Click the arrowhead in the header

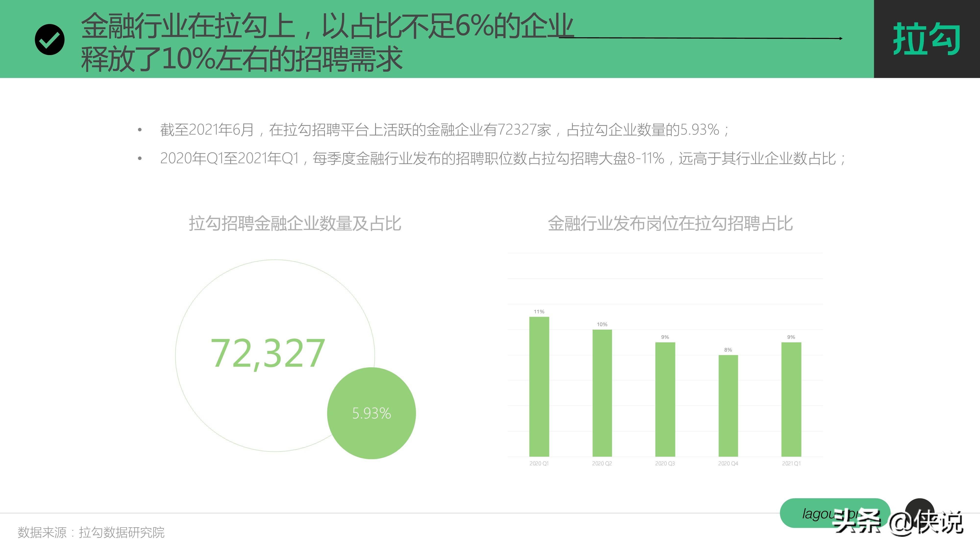tap(840, 38)
